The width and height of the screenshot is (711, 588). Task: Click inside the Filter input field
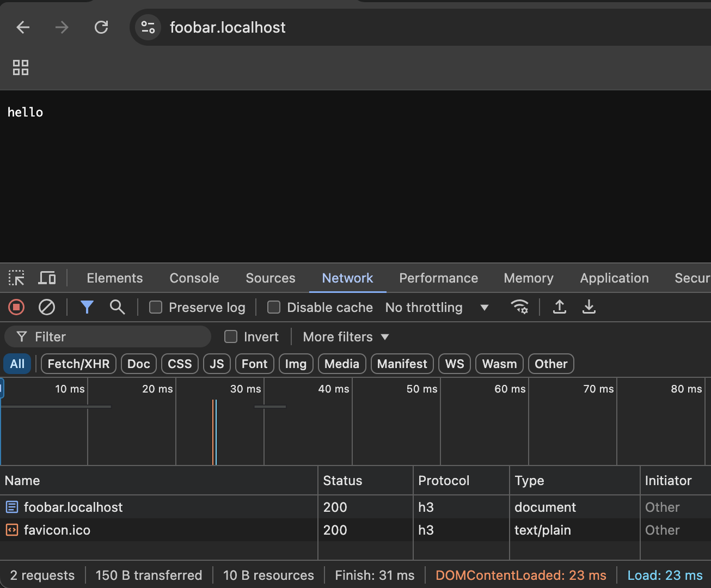[x=108, y=337]
